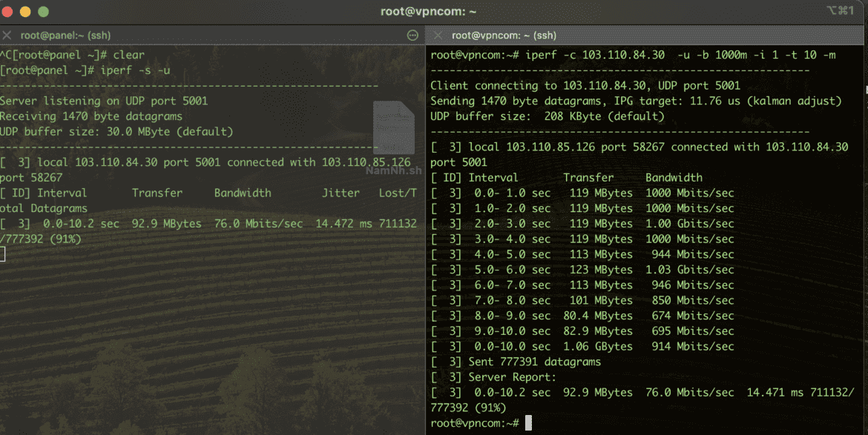Select the root@vpncom: ~ (ssh) tab
Image resolution: width=868 pixels, height=435 pixels.
504,35
